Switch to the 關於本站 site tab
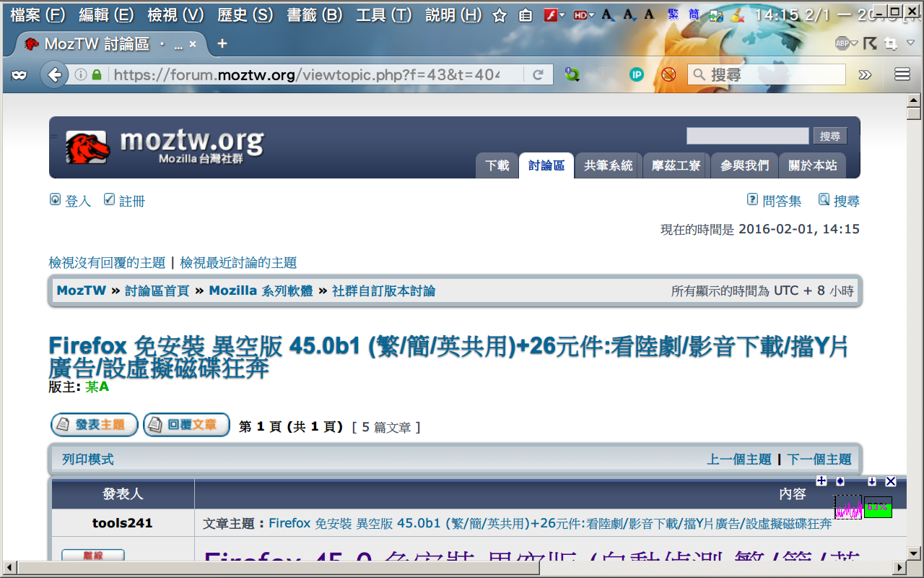Viewport: 924px width, 578px height. [x=813, y=165]
